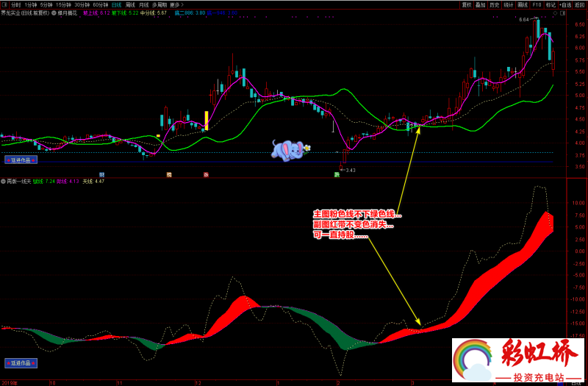
Task: Click the 财 event marker icon
Action: tap(101, 175)
